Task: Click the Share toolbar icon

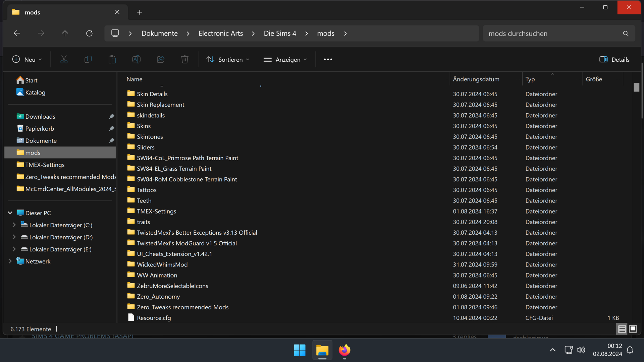Action: (160, 60)
